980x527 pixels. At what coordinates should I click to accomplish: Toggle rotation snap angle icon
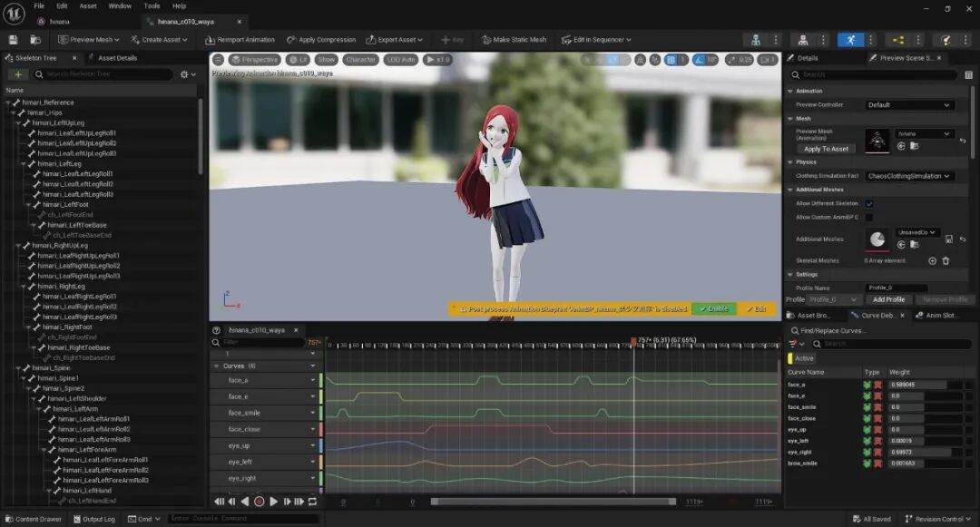point(699,60)
